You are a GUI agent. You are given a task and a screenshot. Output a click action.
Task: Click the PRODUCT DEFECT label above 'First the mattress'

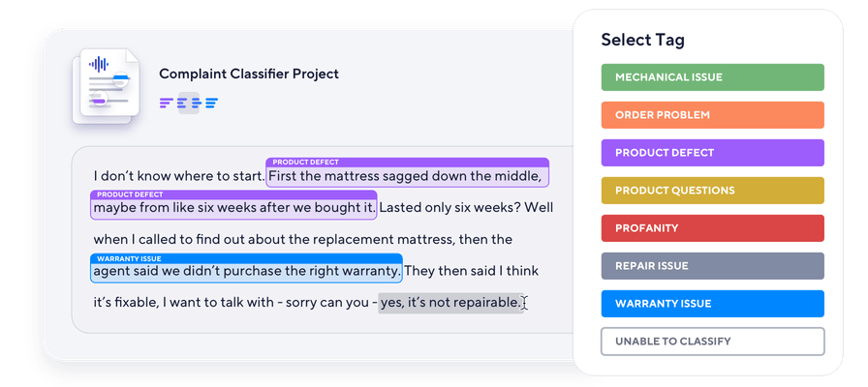point(305,163)
